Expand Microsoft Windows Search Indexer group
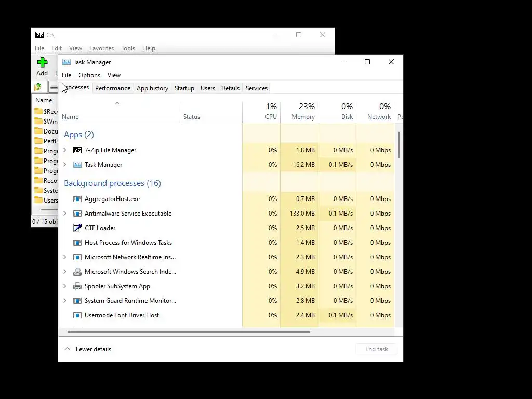 pos(65,272)
